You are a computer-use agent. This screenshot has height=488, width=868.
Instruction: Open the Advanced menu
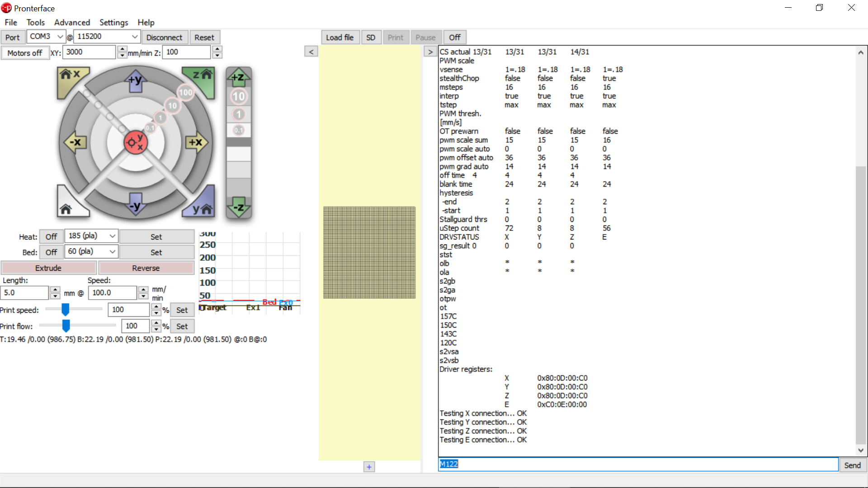(72, 23)
